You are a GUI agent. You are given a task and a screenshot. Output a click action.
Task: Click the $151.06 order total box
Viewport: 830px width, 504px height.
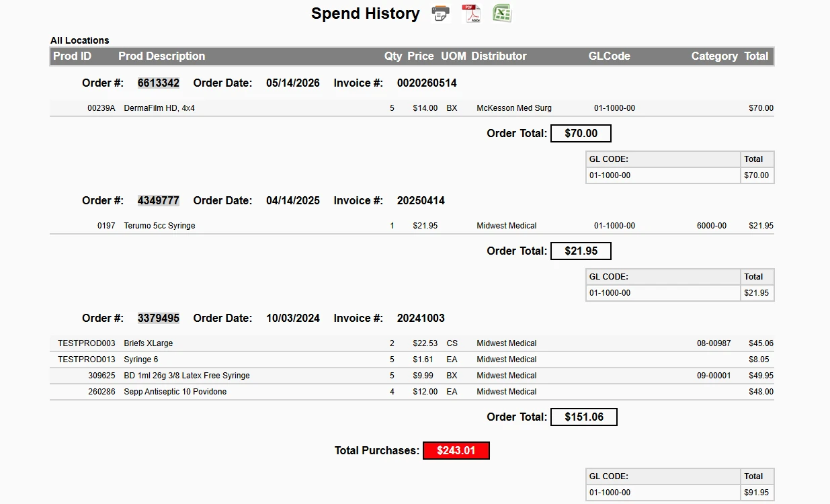(x=584, y=417)
